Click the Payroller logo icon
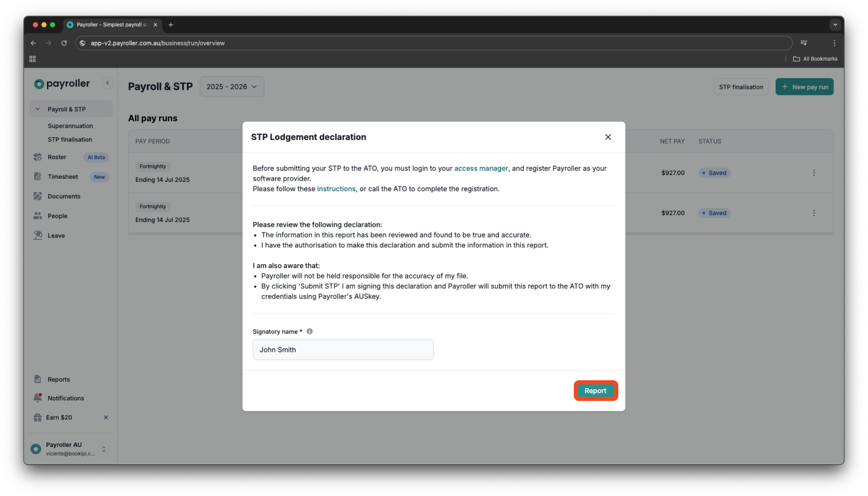868x496 pixels. [x=39, y=83]
